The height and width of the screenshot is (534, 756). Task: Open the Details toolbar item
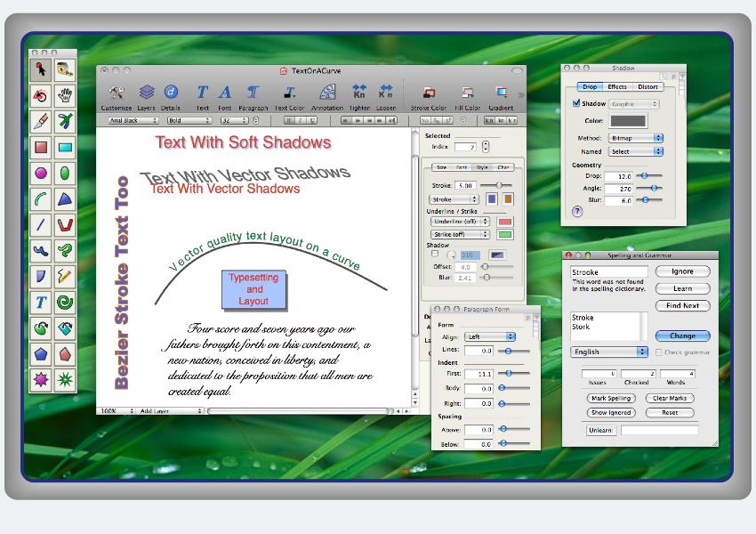tap(171, 97)
